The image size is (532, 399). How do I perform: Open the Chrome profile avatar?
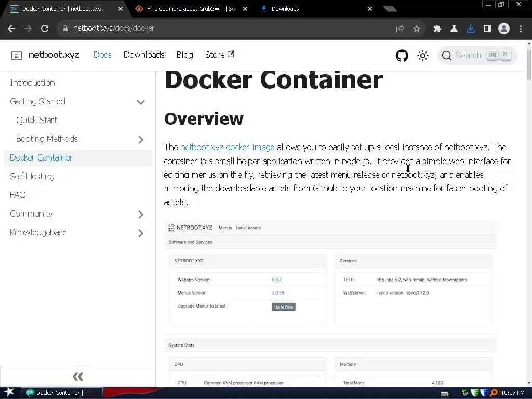(504, 29)
